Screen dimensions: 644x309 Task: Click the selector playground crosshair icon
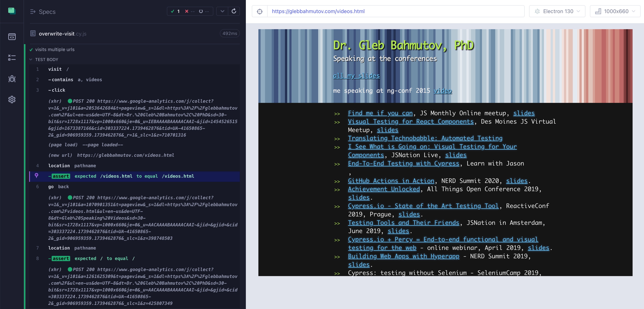tap(260, 11)
